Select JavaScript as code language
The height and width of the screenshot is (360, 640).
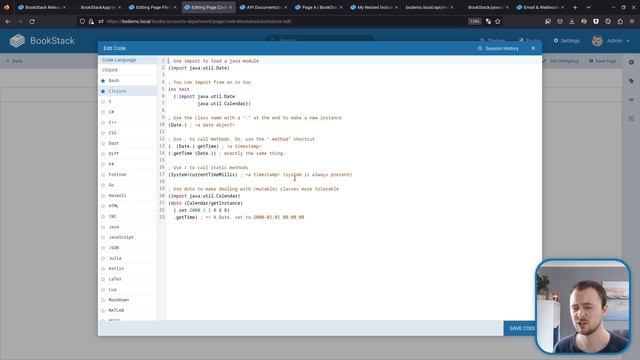click(121, 237)
